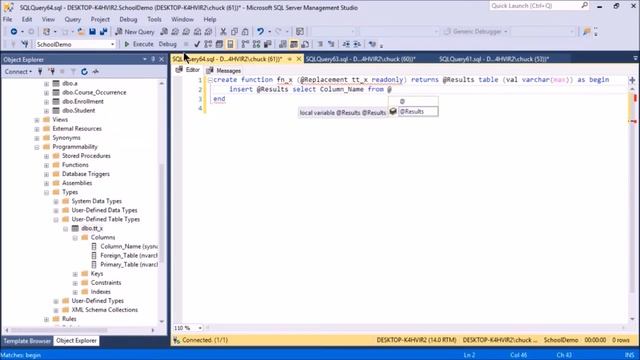Screen dimensions: 640x360
Task: Select the dbo.Enrollment table
Action: tap(78, 102)
